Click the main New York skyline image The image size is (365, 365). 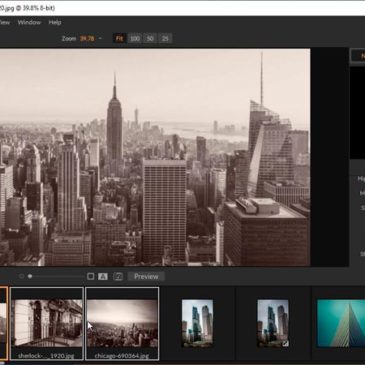155,157
